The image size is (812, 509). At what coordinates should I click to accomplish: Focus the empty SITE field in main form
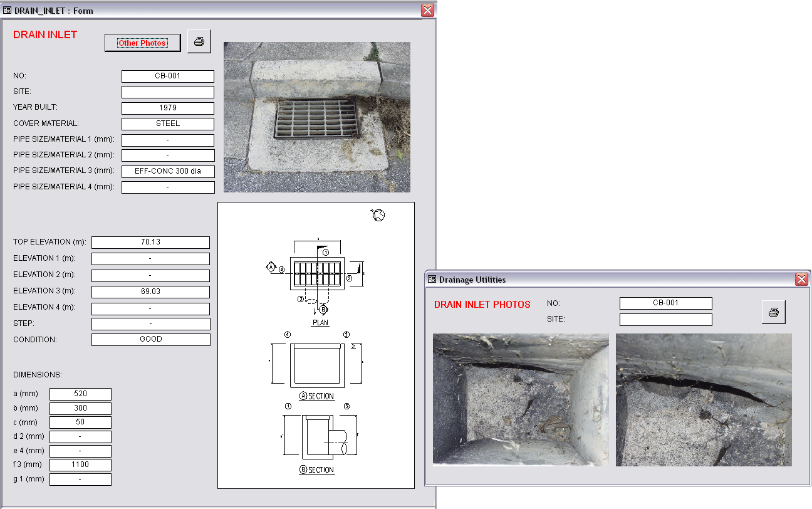click(x=168, y=92)
